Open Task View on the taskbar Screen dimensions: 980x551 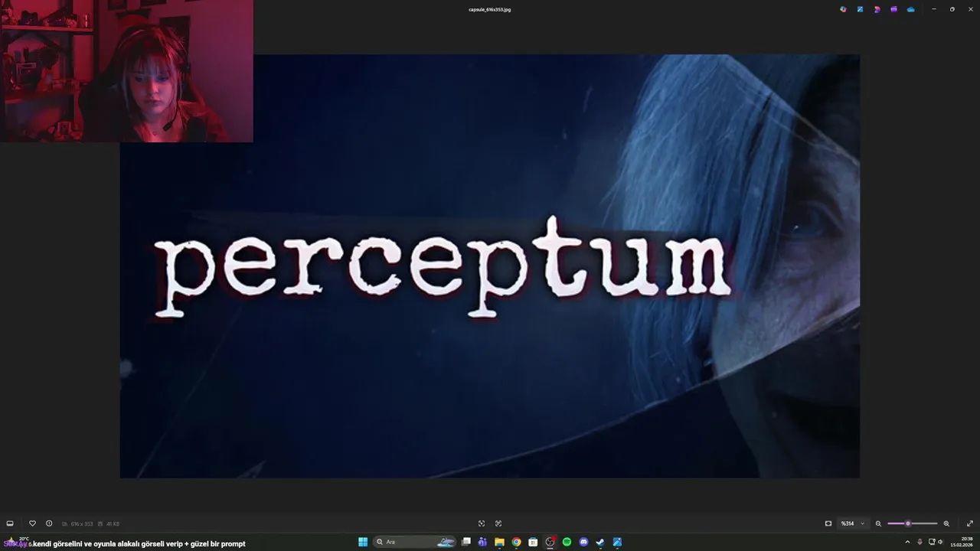(x=465, y=542)
